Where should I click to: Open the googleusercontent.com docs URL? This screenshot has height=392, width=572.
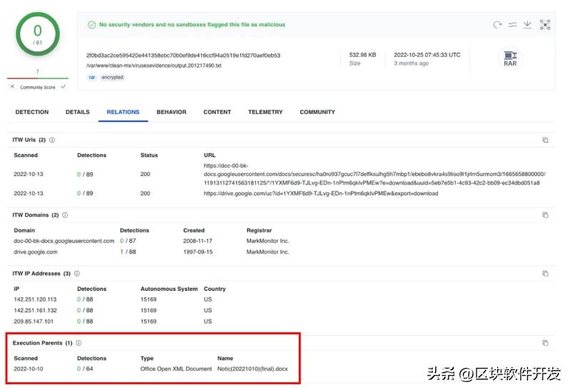(374, 174)
